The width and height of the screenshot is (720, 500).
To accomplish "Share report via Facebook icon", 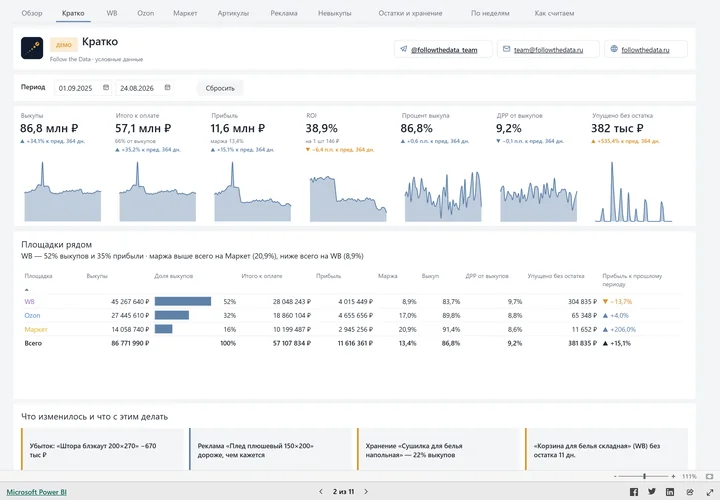I will 634,492.
